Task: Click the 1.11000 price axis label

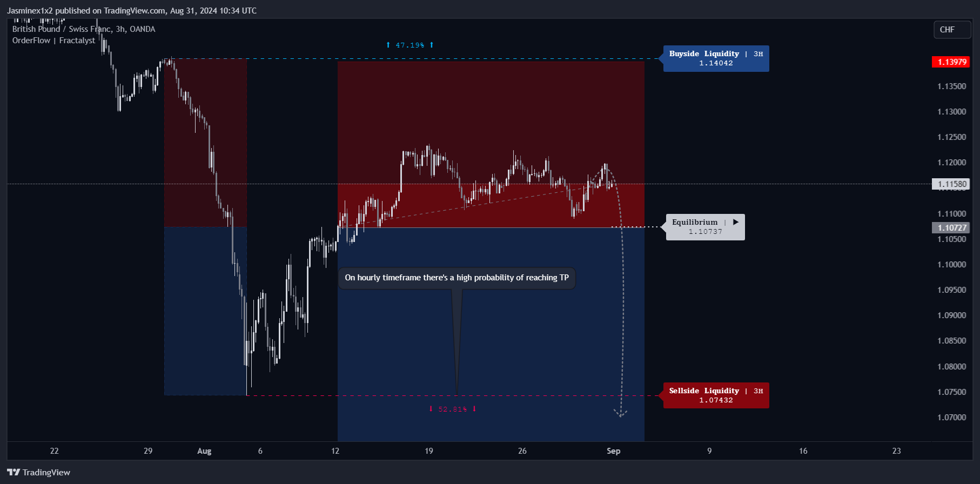Action: point(952,214)
